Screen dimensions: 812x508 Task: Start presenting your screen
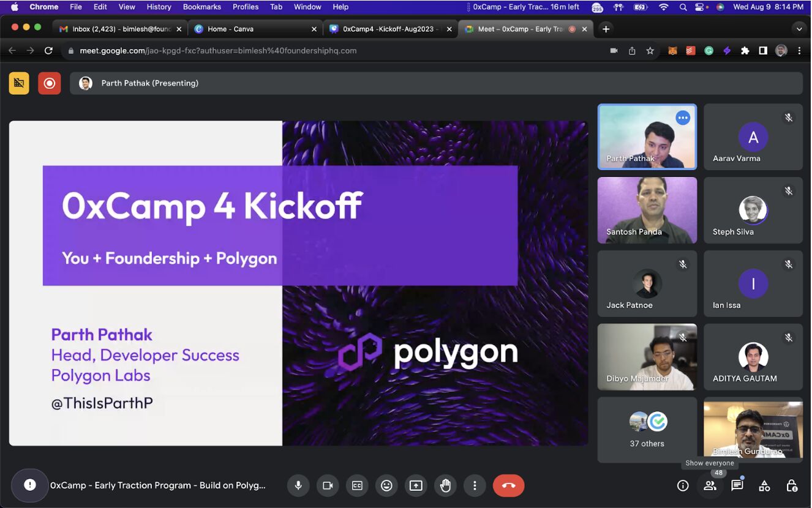(x=416, y=485)
